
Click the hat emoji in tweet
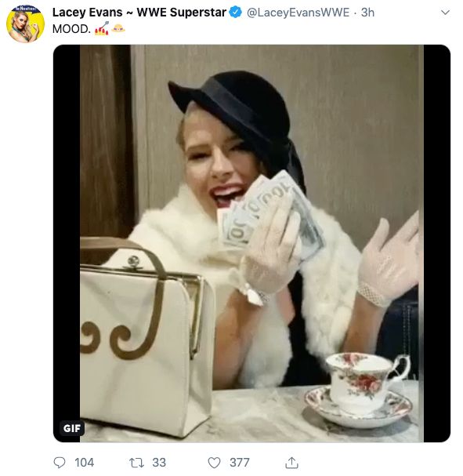click(x=118, y=28)
